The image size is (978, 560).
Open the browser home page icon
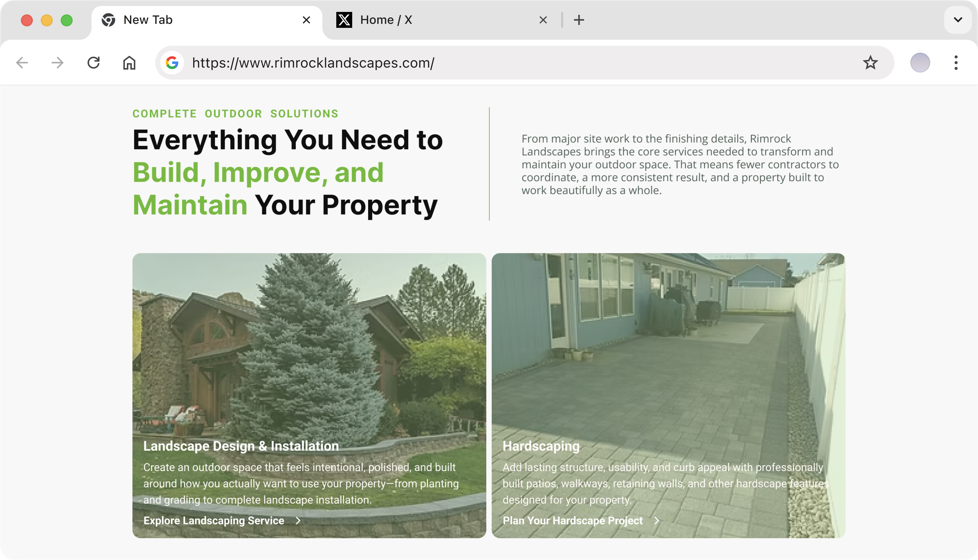point(129,63)
